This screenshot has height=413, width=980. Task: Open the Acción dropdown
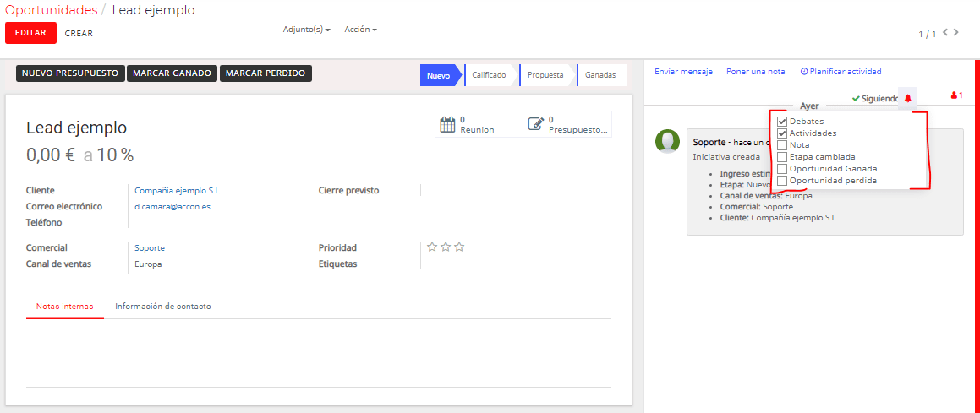point(360,30)
